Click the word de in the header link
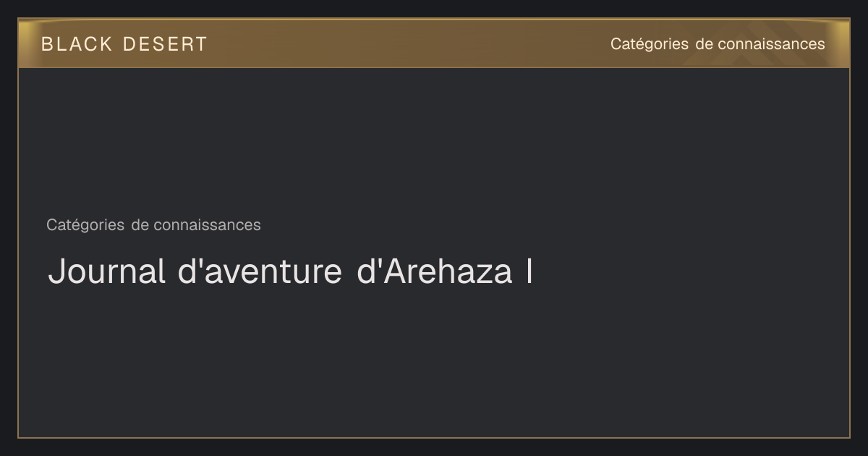The image size is (868, 456). coord(703,44)
